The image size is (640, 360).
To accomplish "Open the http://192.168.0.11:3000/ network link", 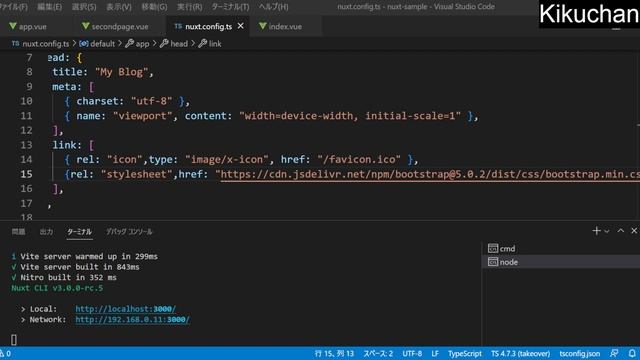I will (x=132, y=320).
